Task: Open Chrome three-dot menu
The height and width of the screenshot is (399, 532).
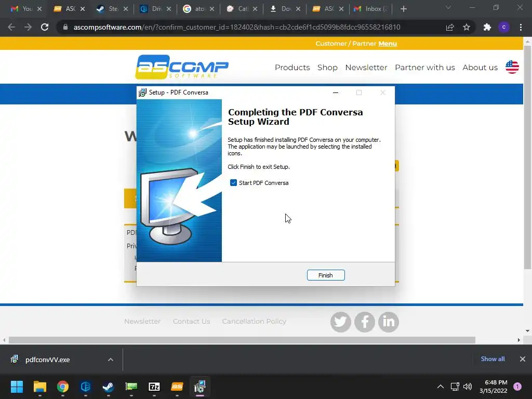Action: pos(521,27)
